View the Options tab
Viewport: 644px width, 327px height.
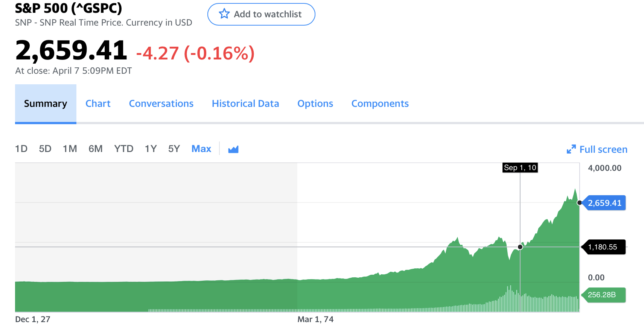[315, 103]
